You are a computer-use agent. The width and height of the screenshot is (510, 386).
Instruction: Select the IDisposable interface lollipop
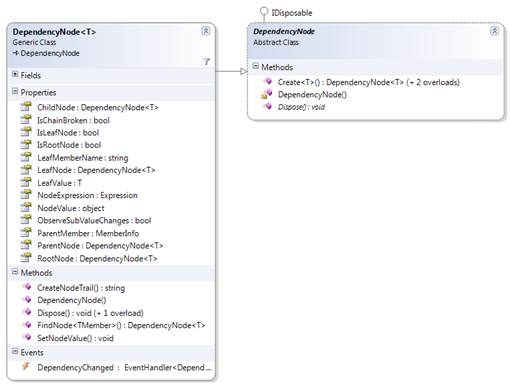pos(264,12)
